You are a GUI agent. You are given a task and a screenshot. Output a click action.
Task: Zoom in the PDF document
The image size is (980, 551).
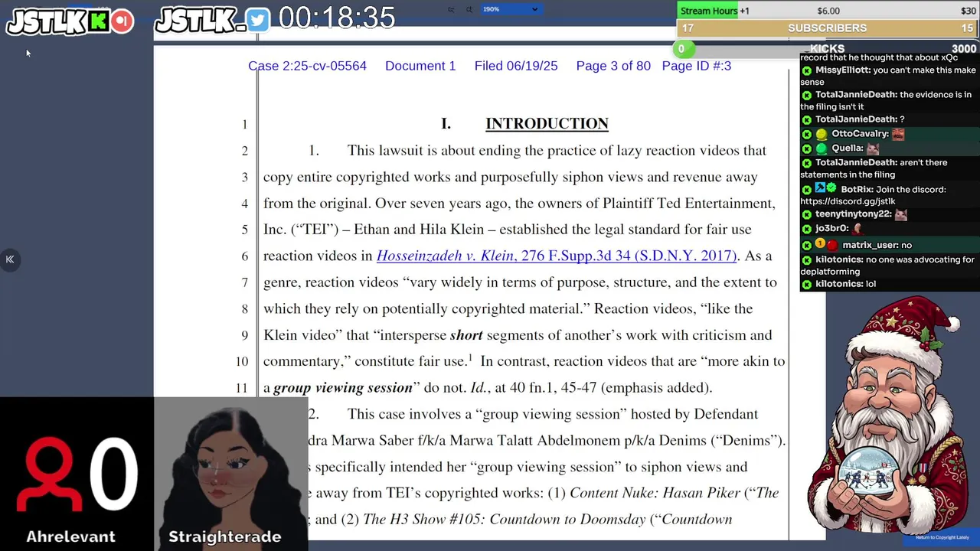click(x=469, y=9)
